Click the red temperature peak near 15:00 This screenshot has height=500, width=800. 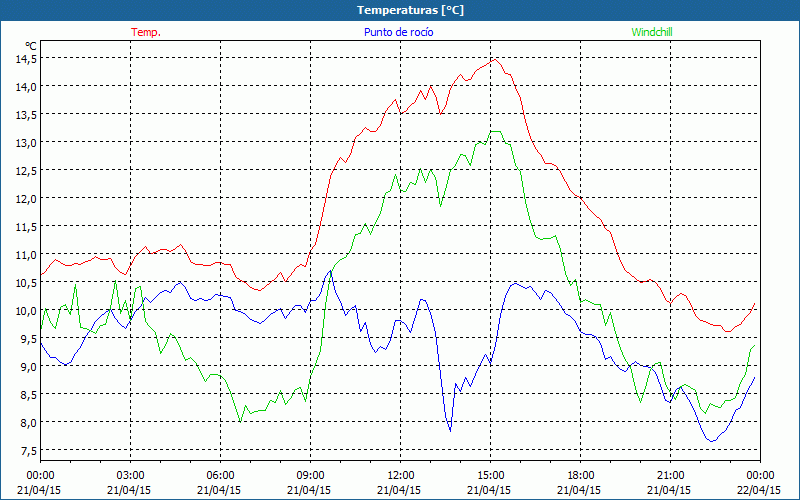coord(494,60)
